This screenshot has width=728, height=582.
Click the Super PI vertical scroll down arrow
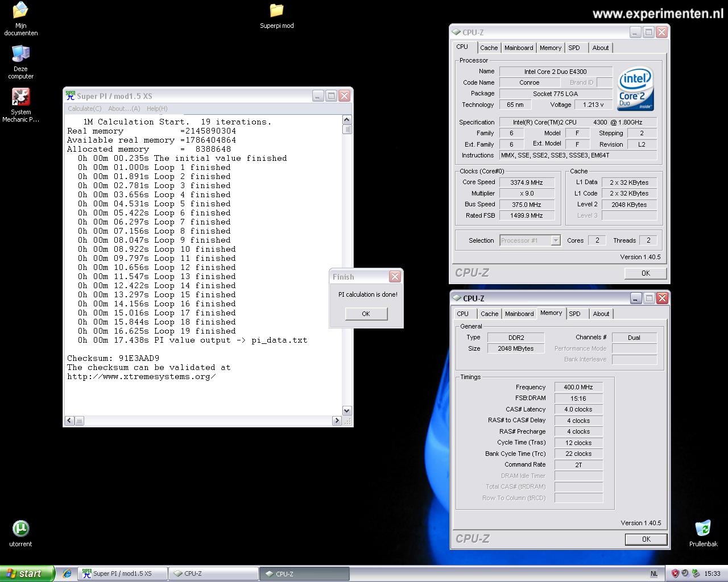click(x=347, y=410)
